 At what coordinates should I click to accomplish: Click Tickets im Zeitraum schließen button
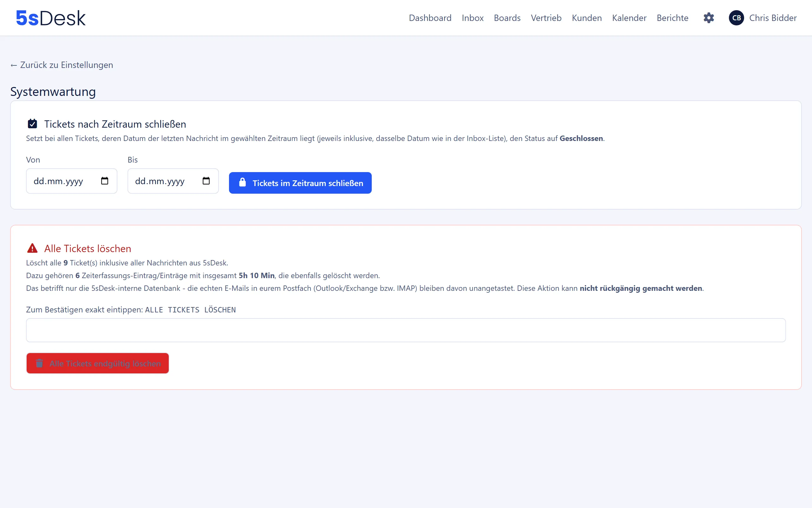click(x=300, y=183)
